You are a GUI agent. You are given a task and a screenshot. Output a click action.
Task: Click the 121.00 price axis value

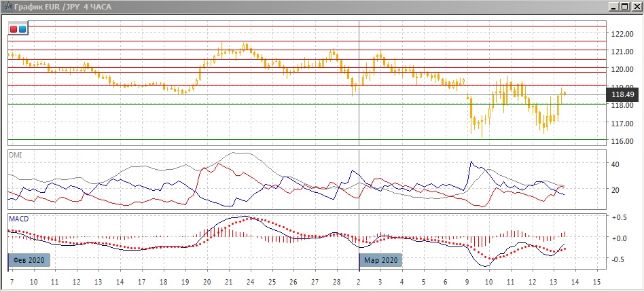pyautogui.click(x=622, y=52)
